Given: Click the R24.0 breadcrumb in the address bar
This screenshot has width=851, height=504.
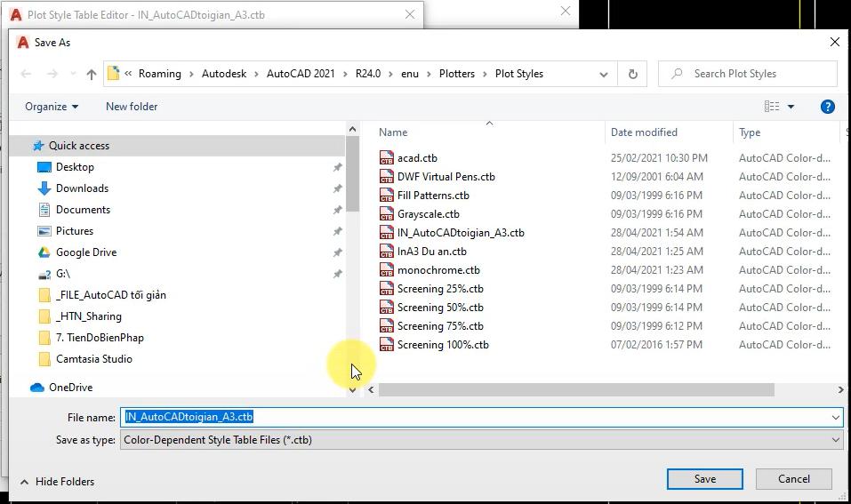Looking at the screenshot, I should coord(368,74).
